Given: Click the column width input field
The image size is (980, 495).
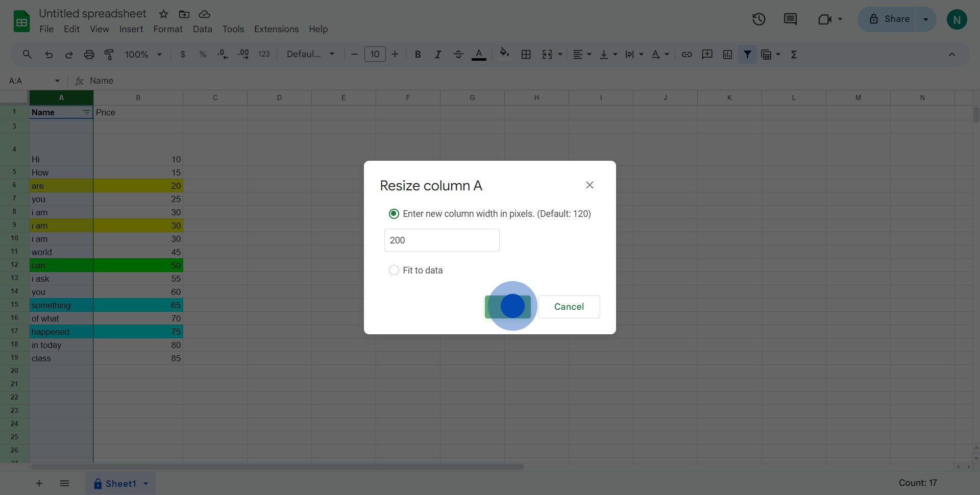Looking at the screenshot, I should tap(442, 240).
